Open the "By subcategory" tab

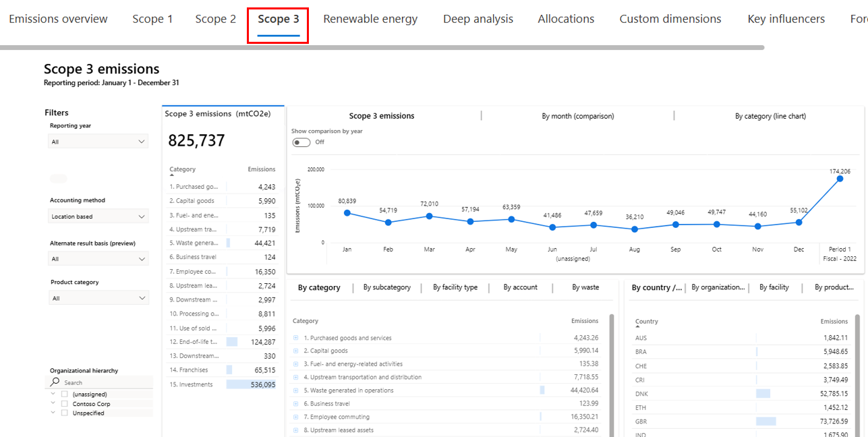tap(387, 287)
